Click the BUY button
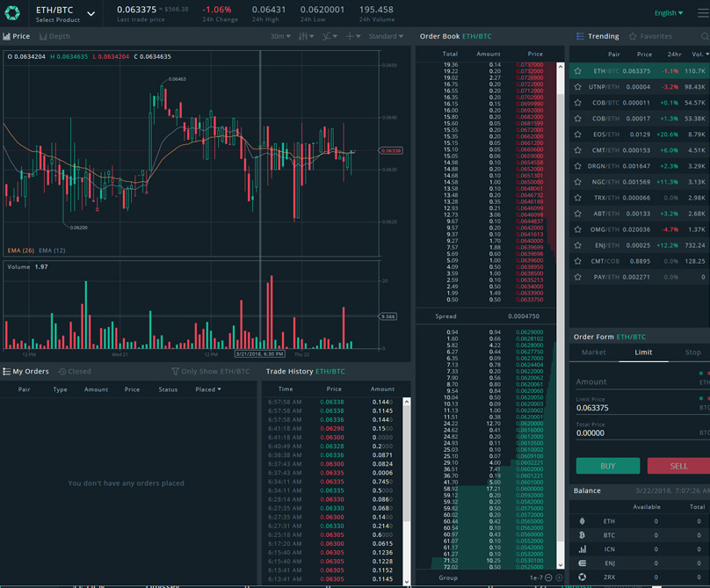Viewport: 710px width, 588px height. click(608, 466)
